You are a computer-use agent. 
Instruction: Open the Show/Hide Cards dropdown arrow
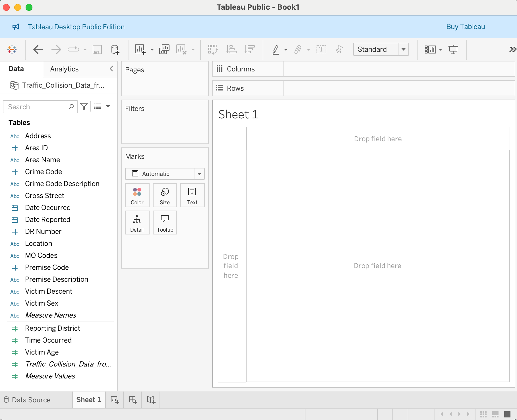[x=441, y=50]
